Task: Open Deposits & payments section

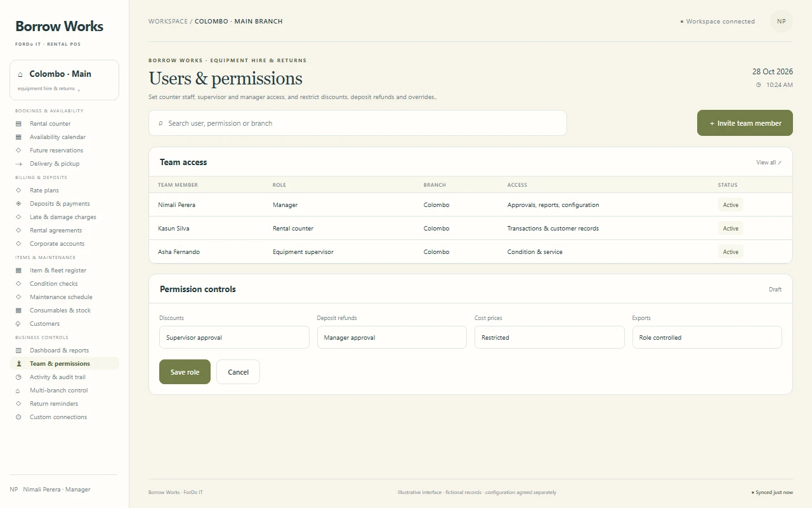Action: pos(64,204)
